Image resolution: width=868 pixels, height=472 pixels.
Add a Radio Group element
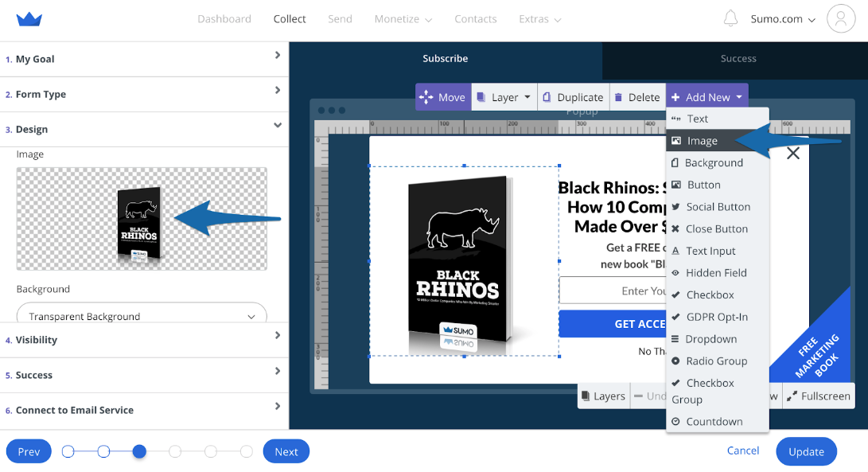[718, 361]
